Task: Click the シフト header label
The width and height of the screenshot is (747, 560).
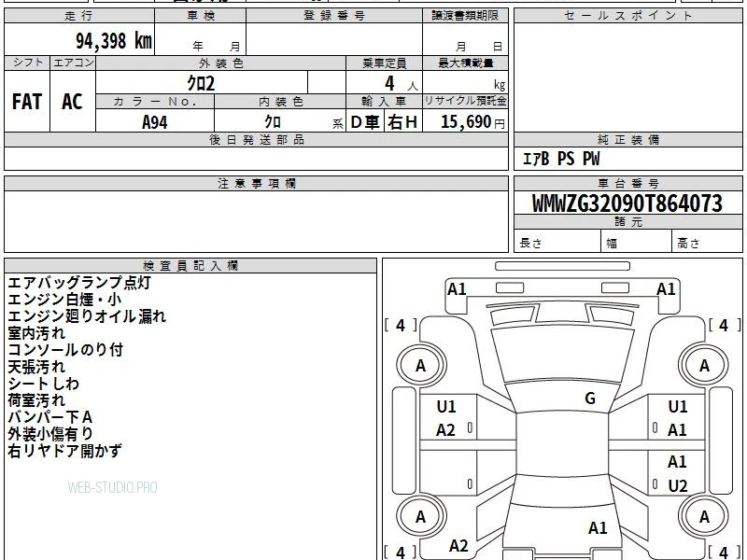Action: pos(27,63)
